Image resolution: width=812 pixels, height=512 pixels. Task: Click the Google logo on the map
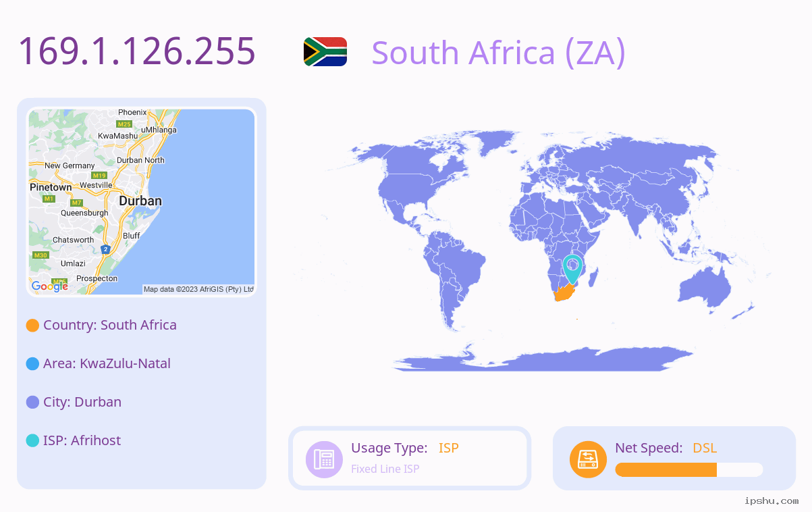coord(50,286)
